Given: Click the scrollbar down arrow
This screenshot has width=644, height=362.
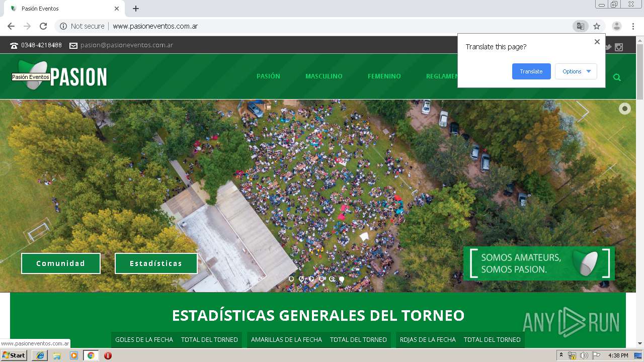Looking at the screenshot, I should coord(640,343).
